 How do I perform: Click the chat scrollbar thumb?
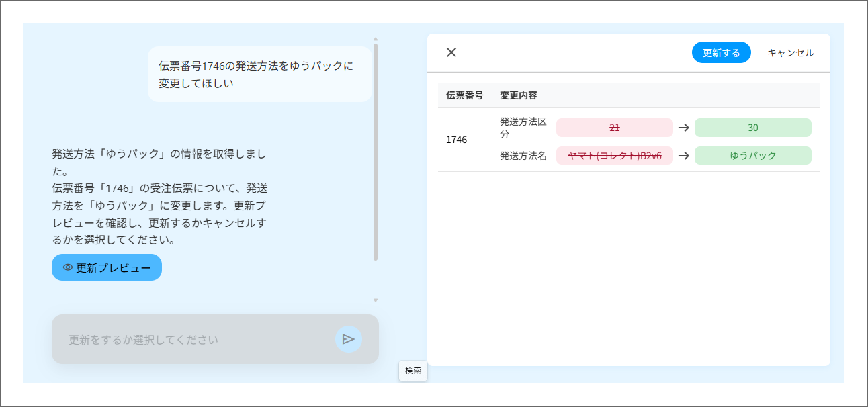point(376,152)
